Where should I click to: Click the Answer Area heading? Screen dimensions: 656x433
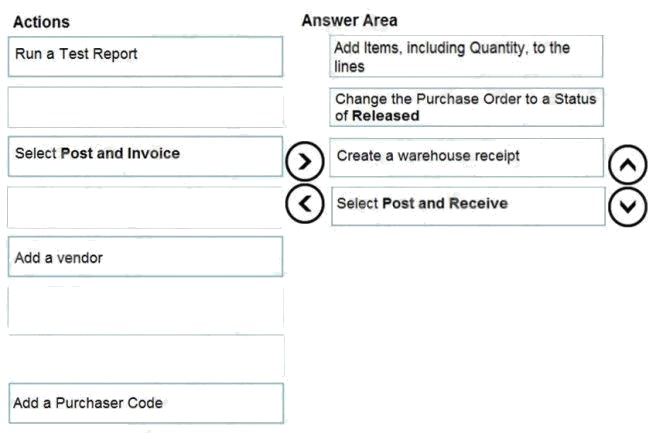pyautogui.click(x=349, y=20)
